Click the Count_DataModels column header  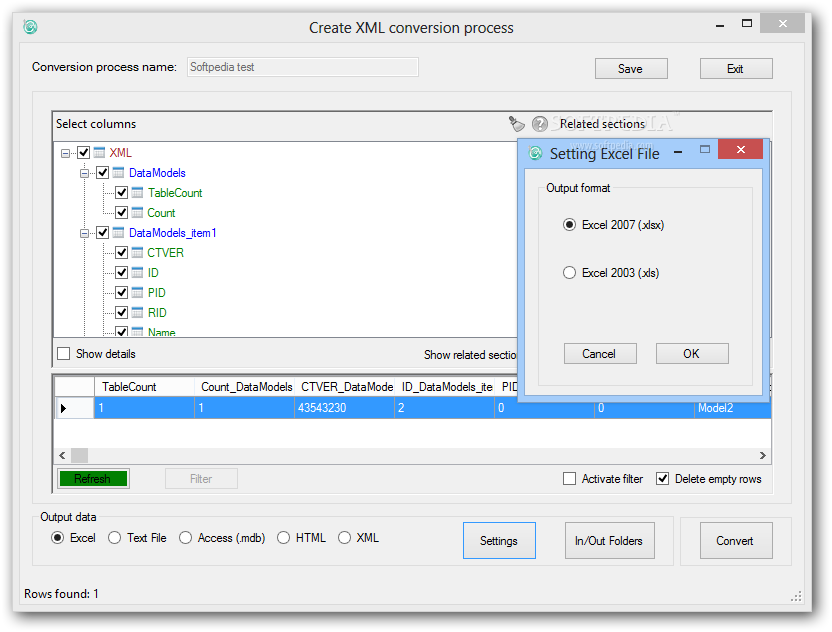[x=245, y=387]
